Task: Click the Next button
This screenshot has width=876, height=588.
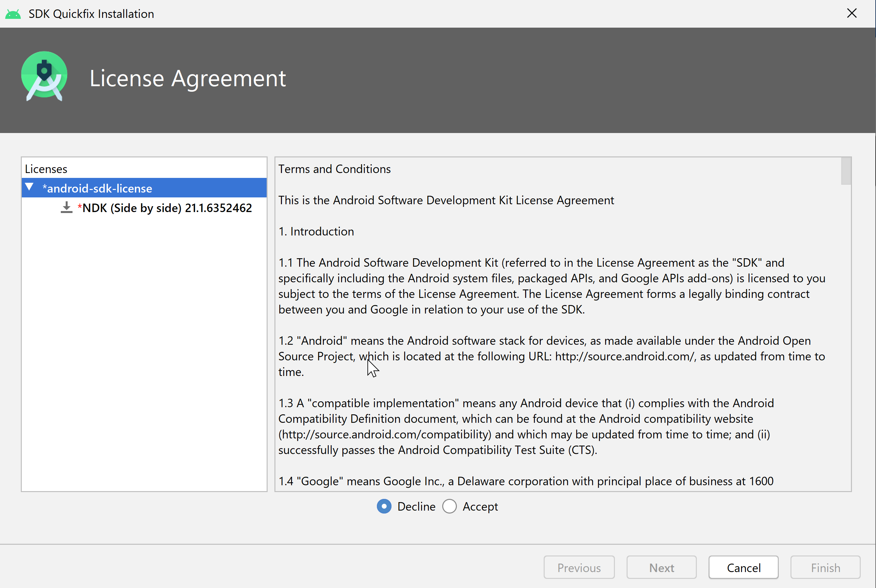Action: click(661, 568)
